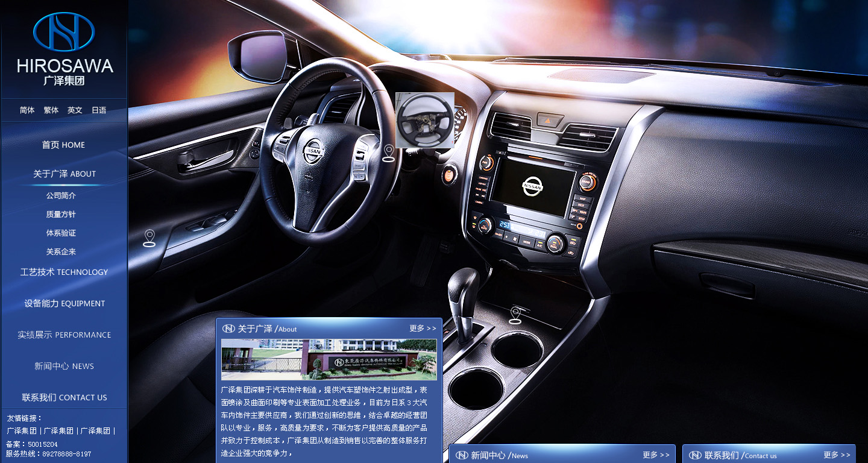This screenshot has height=463, width=868.
Task: Click the N logo icon in the News panel header
Action: click(x=462, y=455)
